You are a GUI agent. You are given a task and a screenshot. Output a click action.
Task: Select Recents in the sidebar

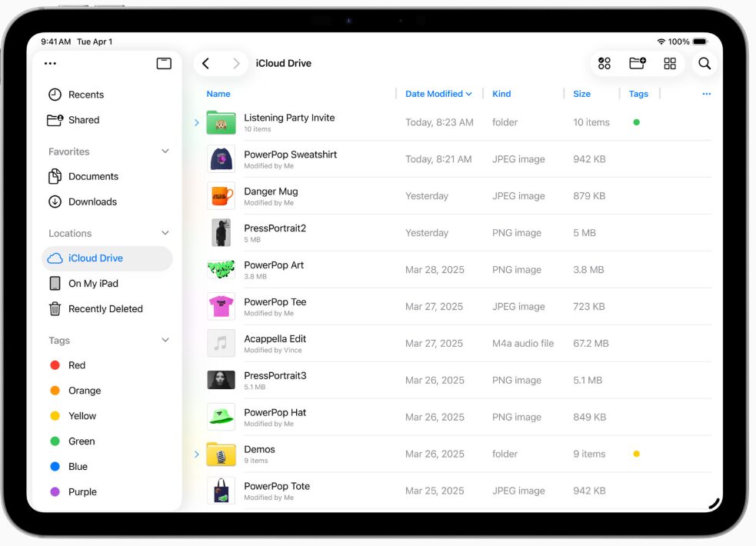(x=107, y=95)
